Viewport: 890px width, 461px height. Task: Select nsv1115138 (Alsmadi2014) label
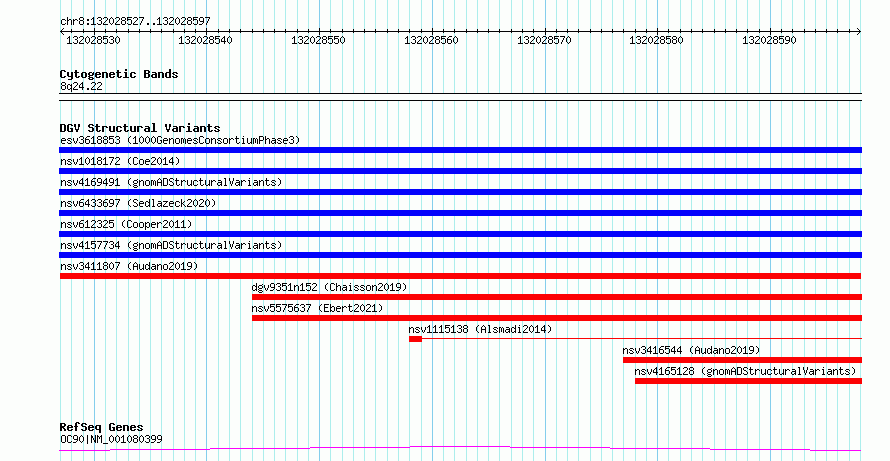pyautogui.click(x=480, y=329)
